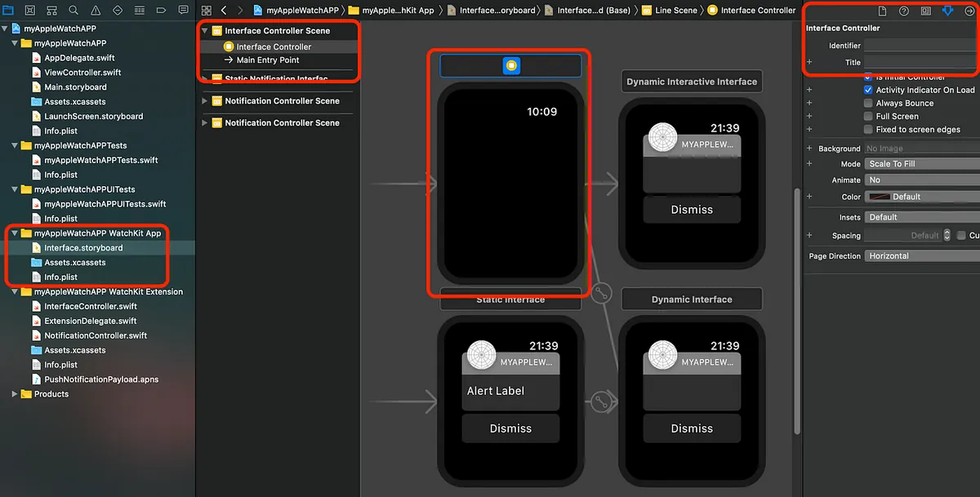Select the Source Control navigator icon
The image size is (980, 497).
(x=29, y=10)
